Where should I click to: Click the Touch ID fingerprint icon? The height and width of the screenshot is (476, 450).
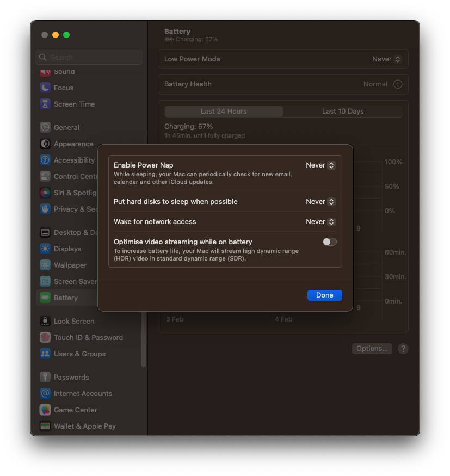pyautogui.click(x=45, y=337)
